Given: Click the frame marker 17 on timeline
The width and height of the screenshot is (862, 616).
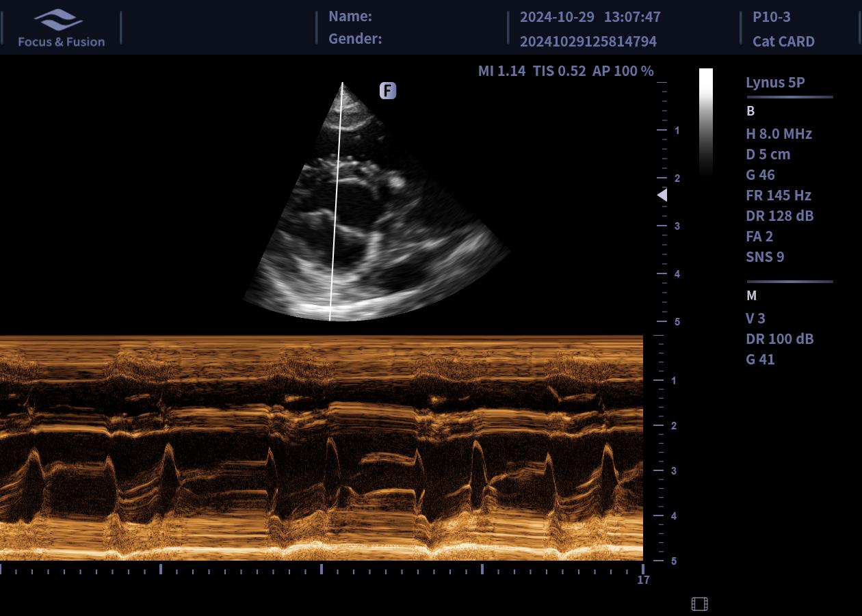Looking at the screenshot, I should click(x=643, y=580).
